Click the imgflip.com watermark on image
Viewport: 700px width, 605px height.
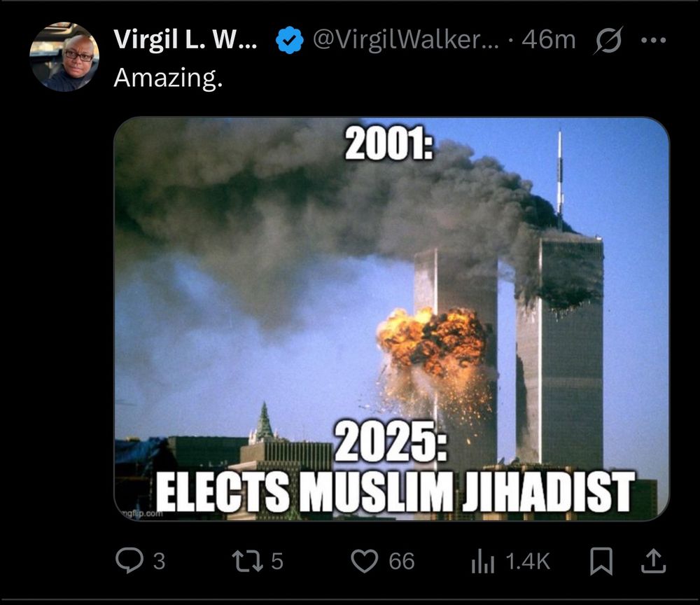coord(140,513)
